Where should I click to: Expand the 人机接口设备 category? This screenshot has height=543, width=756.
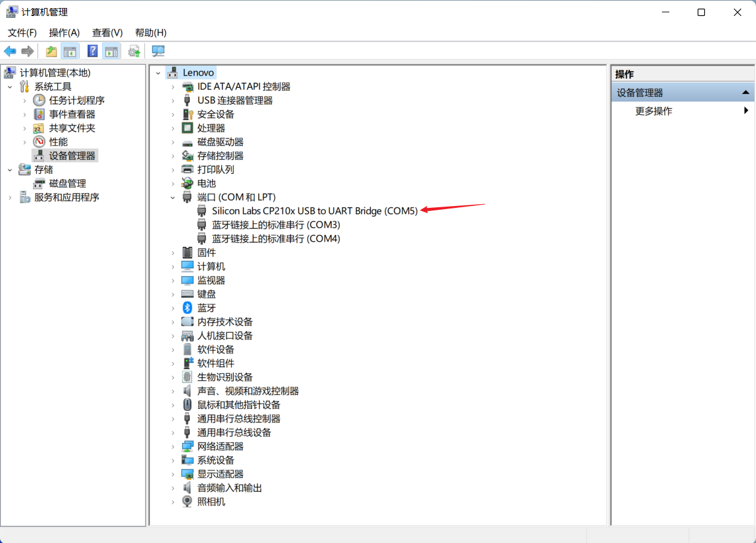point(173,336)
